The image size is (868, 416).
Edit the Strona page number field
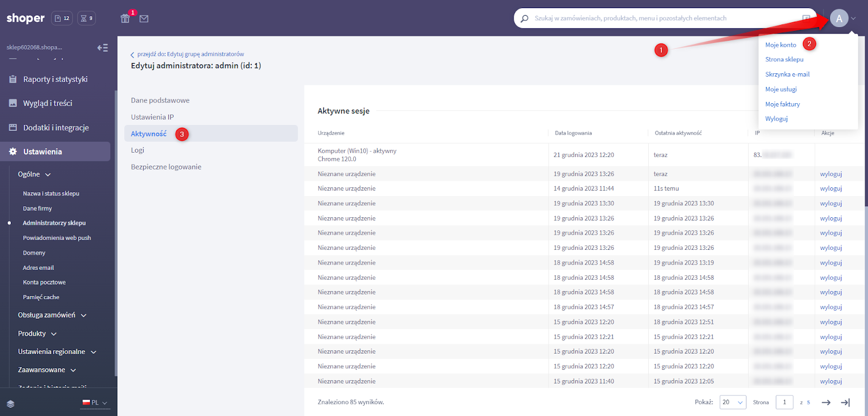784,402
